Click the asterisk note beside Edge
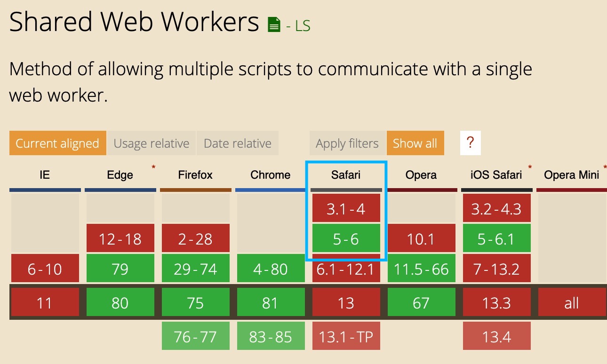 pyautogui.click(x=153, y=167)
